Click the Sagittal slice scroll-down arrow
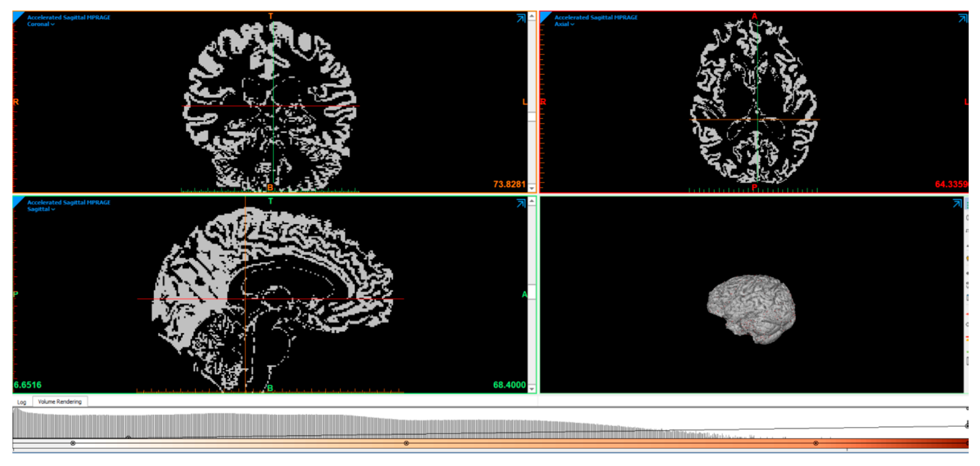 pos(532,389)
